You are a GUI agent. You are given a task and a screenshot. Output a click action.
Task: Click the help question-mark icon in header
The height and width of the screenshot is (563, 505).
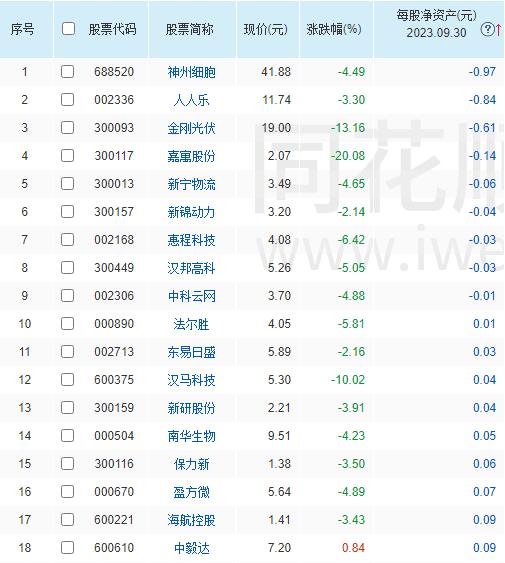(487, 29)
